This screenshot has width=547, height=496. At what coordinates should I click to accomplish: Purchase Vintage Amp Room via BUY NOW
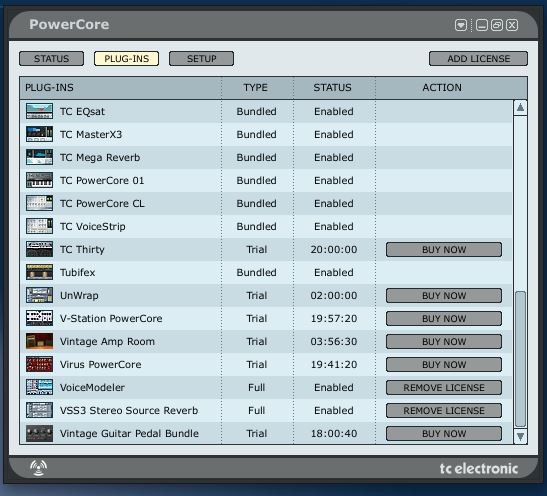444,342
